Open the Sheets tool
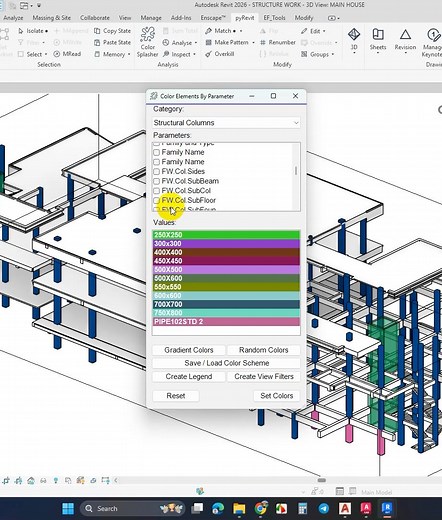 [378, 40]
